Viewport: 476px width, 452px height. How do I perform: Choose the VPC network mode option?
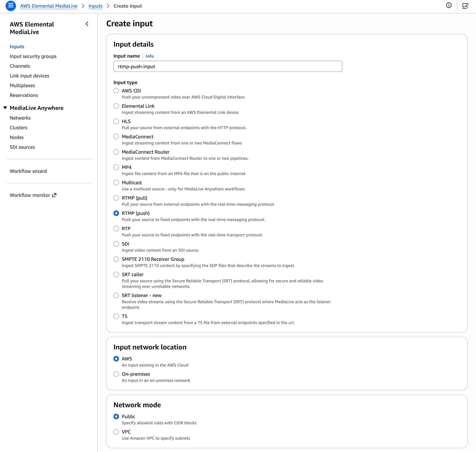(x=116, y=432)
